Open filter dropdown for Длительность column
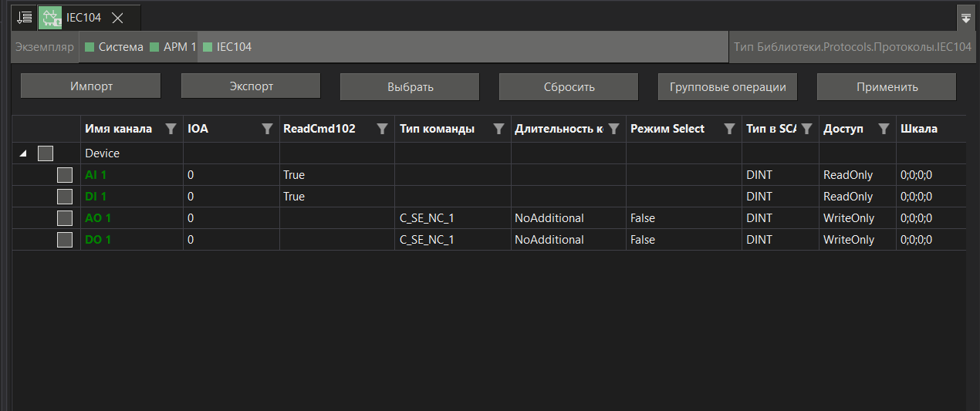 coord(613,129)
